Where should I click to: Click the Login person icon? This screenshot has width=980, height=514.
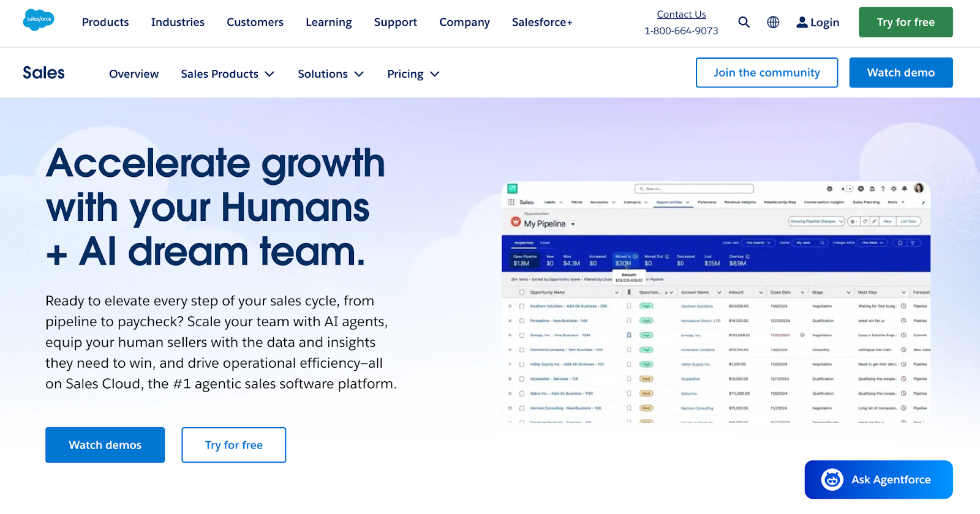[802, 22]
